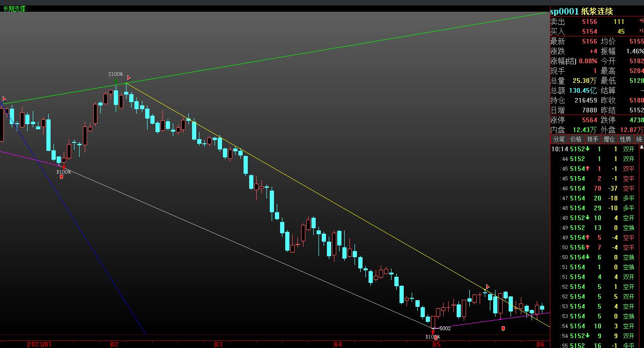Click the 涨幅 value 0.08%
The width and height of the screenshot is (644, 348).
click(x=588, y=61)
